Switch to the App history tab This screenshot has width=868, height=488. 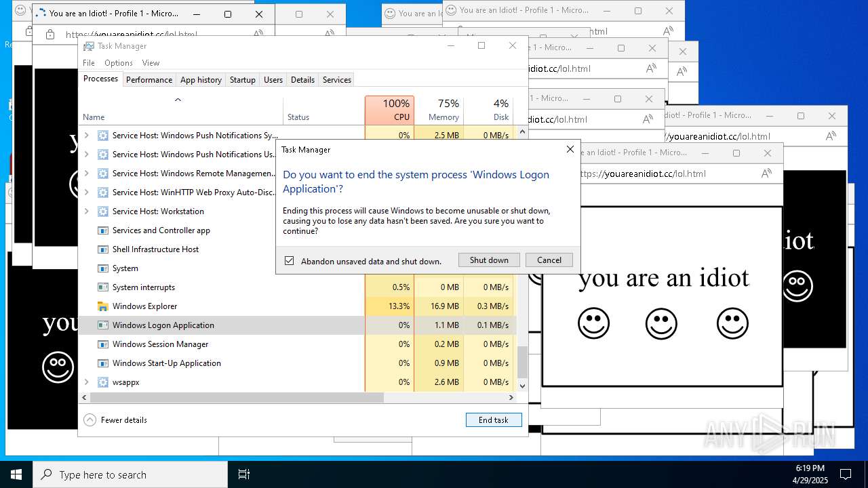pos(201,79)
